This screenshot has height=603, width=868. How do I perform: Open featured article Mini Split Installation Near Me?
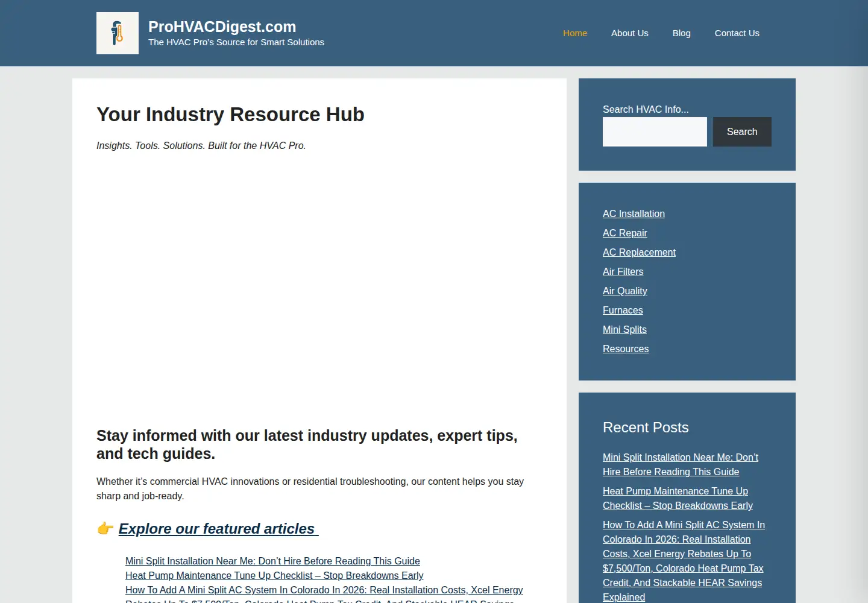tap(272, 561)
